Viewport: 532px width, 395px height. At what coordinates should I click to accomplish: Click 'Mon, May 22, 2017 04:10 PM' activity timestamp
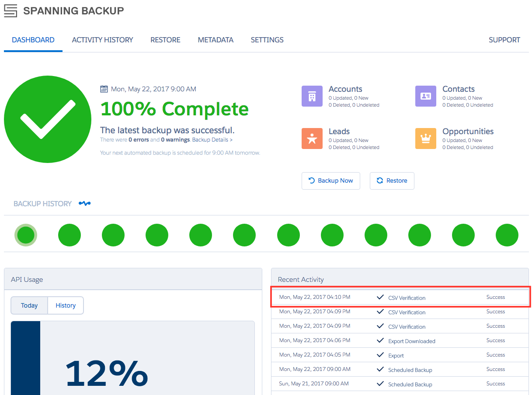(x=315, y=297)
